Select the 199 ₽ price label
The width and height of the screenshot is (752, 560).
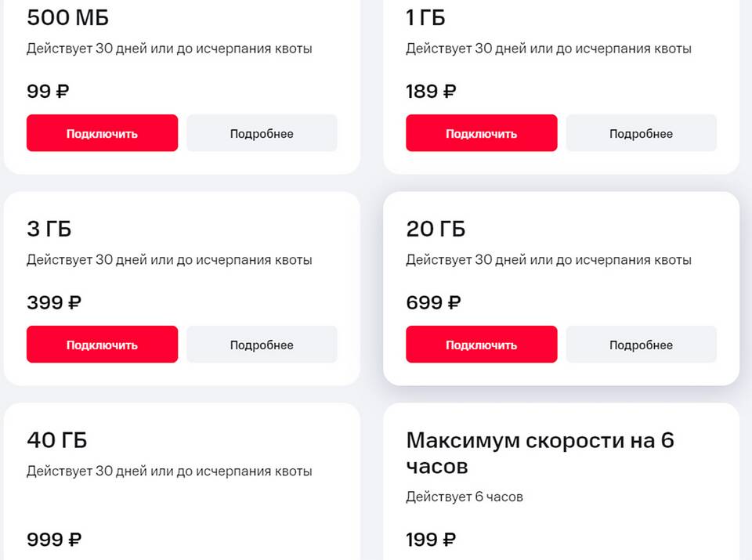431,539
